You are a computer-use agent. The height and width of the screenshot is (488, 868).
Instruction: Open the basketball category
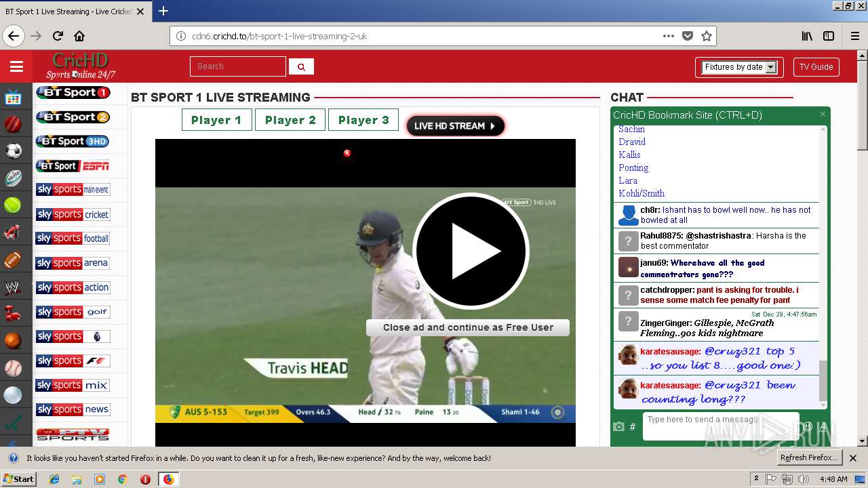pos(13,341)
